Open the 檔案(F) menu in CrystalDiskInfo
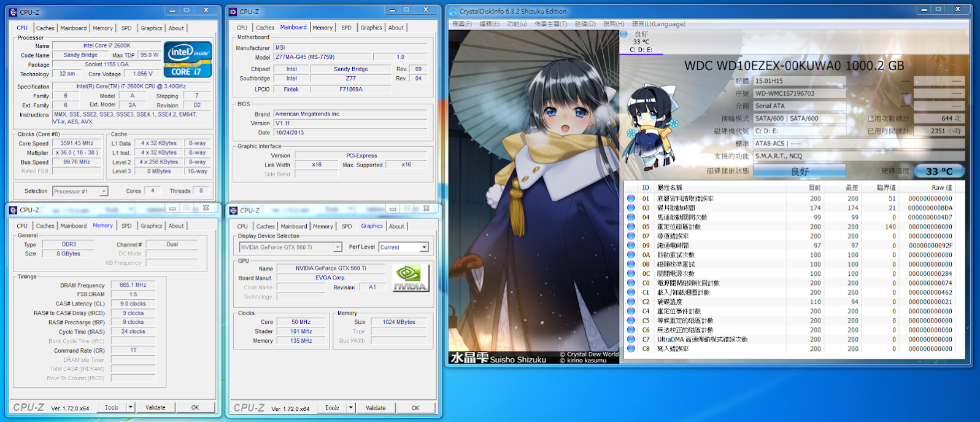 click(462, 24)
